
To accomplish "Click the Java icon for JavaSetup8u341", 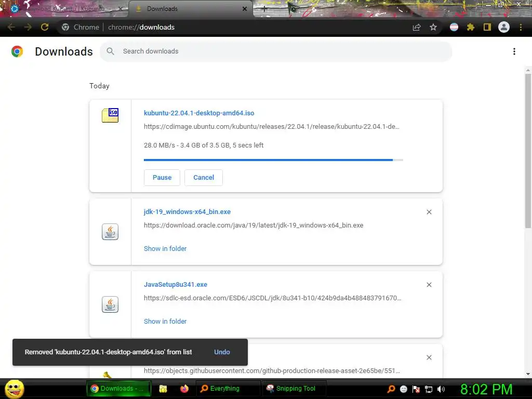I will coord(110,304).
